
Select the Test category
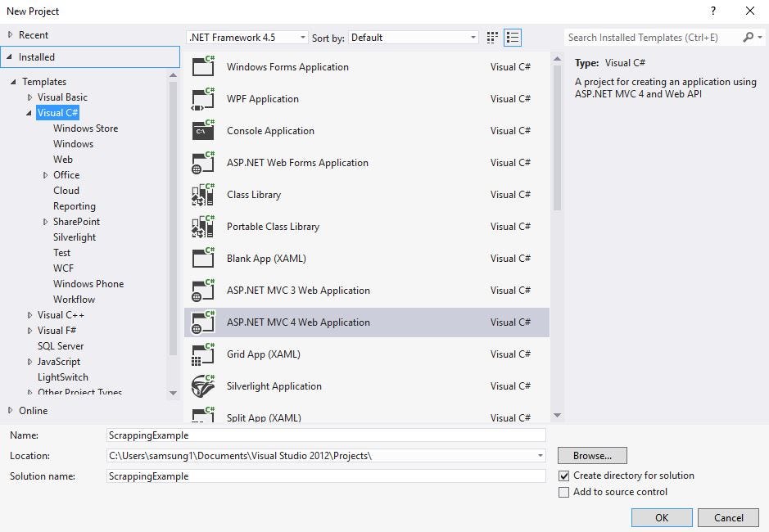tap(61, 253)
